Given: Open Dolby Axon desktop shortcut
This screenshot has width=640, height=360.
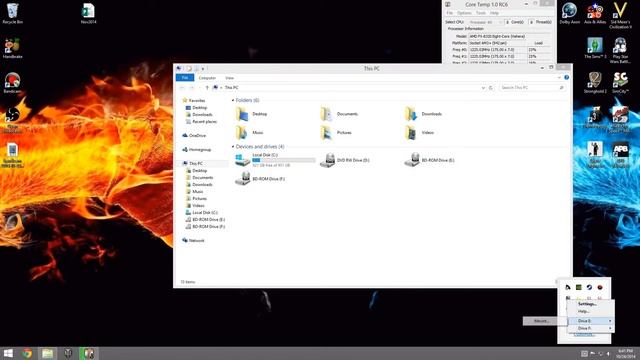Looking at the screenshot, I should point(570,13).
